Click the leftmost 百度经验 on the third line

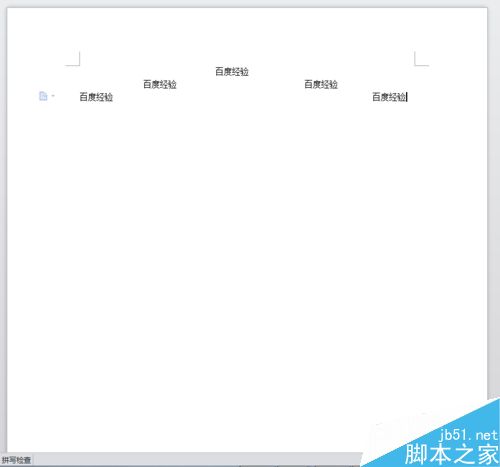pos(96,97)
